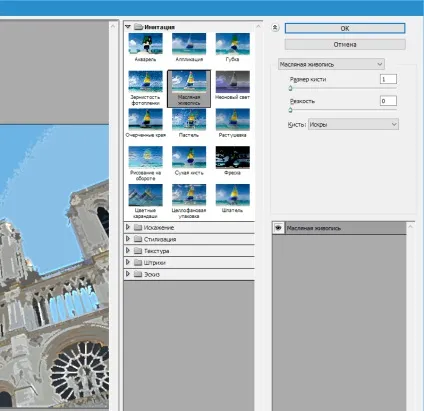Image resolution: width=424 pixels, height=411 pixels.
Task: Choose the Аппликация filter thumbnail
Action: tap(189, 44)
